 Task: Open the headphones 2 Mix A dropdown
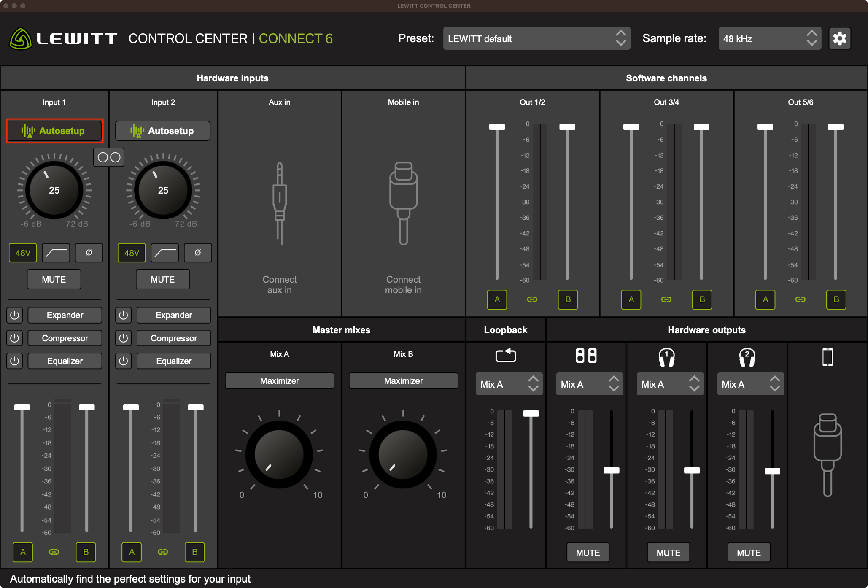(x=751, y=384)
